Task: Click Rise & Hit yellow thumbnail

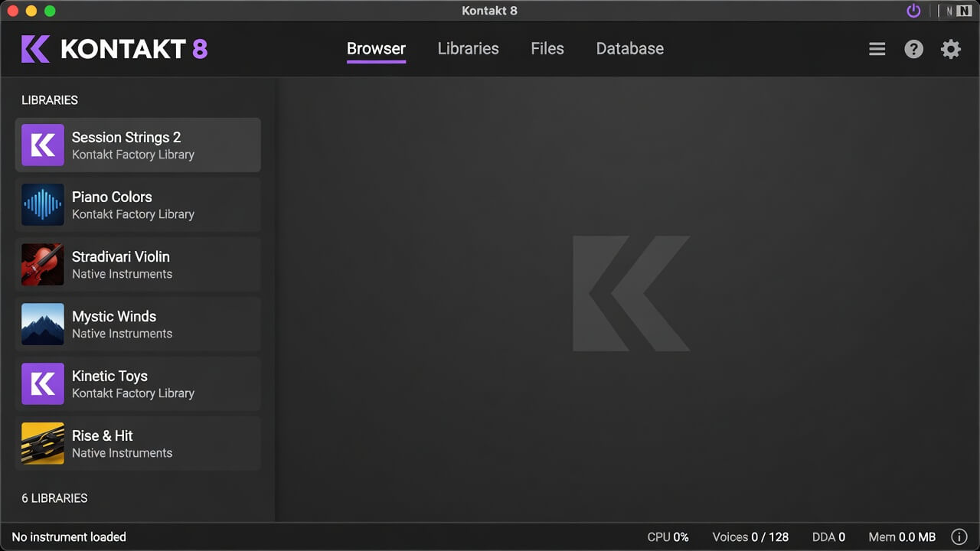Action: tap(43, 443)
